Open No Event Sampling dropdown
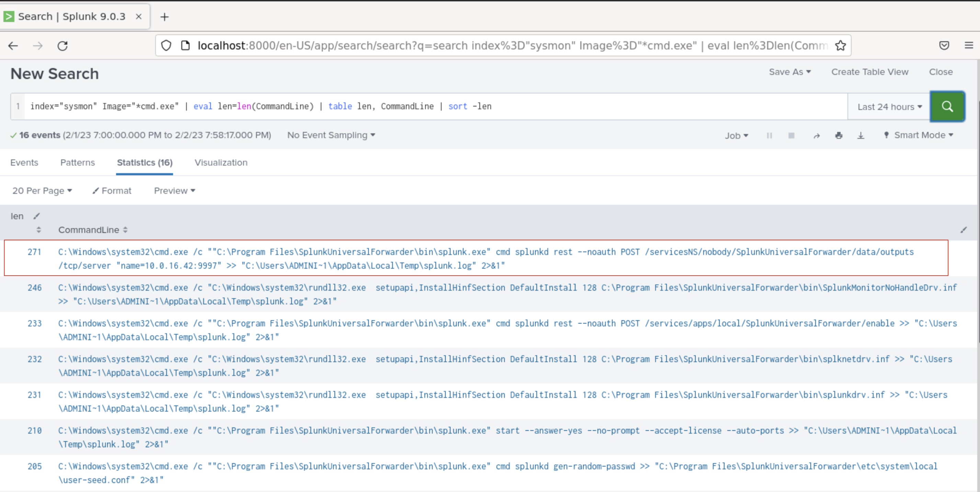Image resolution: width=980 pixels, height=492 pixels. (331, 135)
